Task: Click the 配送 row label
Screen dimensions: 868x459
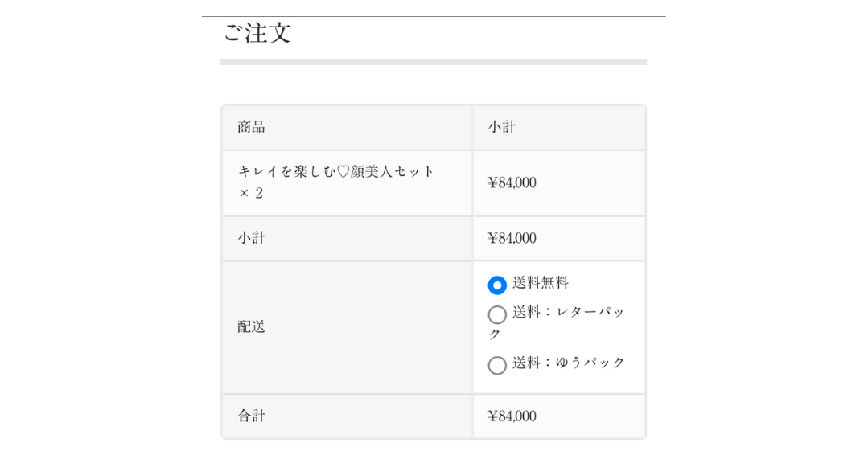Action: (x=251, y=326)
